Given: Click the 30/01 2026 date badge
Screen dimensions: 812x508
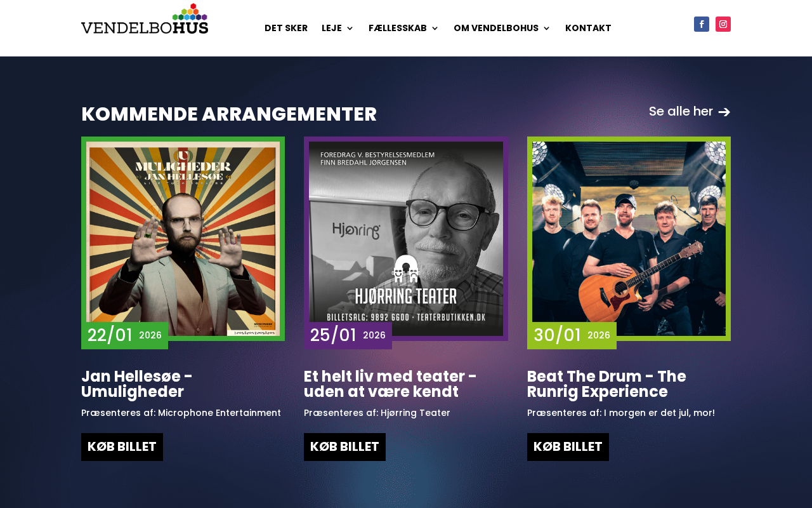Looking at the screenshot, I should point(572,335).
